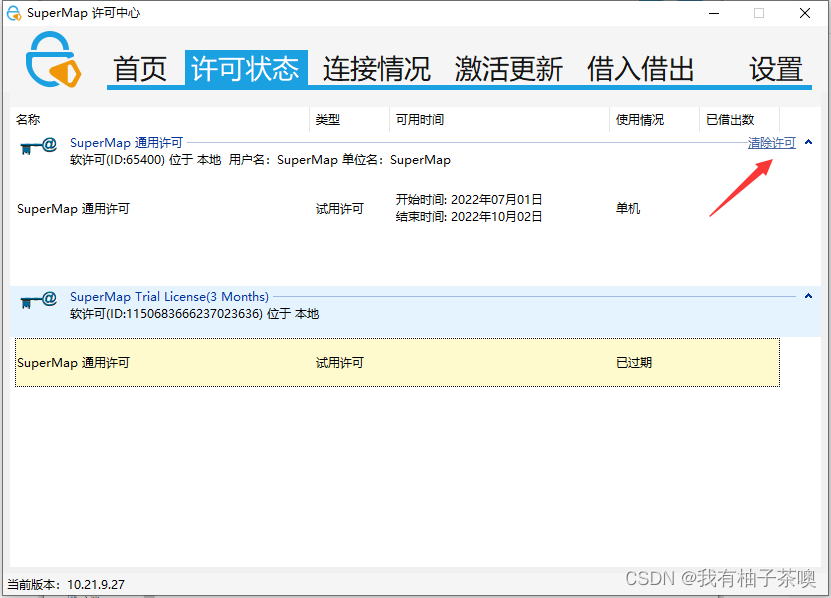The width and height of the screenshot is (831, 598).
Task: Select the 单机 license row name
Action: 73,208
